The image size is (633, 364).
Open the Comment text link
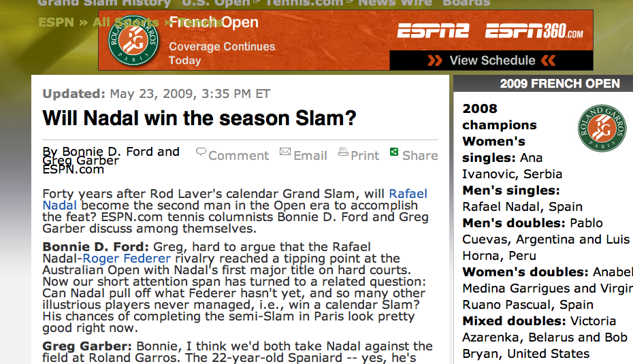pyautogui.click(x=239, y=155)
